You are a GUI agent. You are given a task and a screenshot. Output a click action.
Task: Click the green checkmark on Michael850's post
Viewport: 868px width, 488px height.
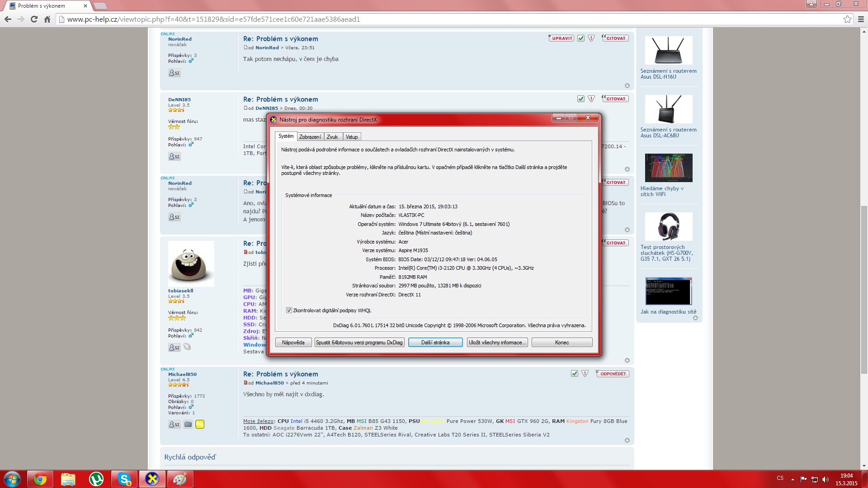click(574, 374)
